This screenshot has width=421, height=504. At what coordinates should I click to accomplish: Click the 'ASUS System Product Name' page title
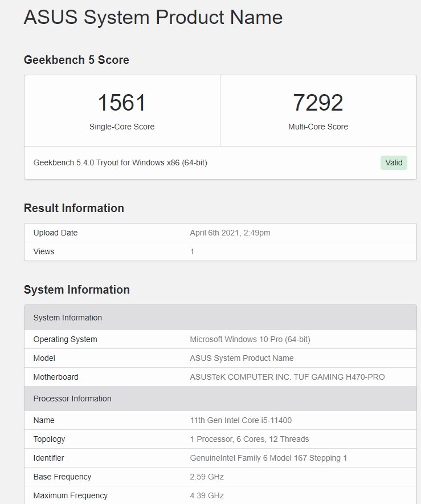pos(153,17)
